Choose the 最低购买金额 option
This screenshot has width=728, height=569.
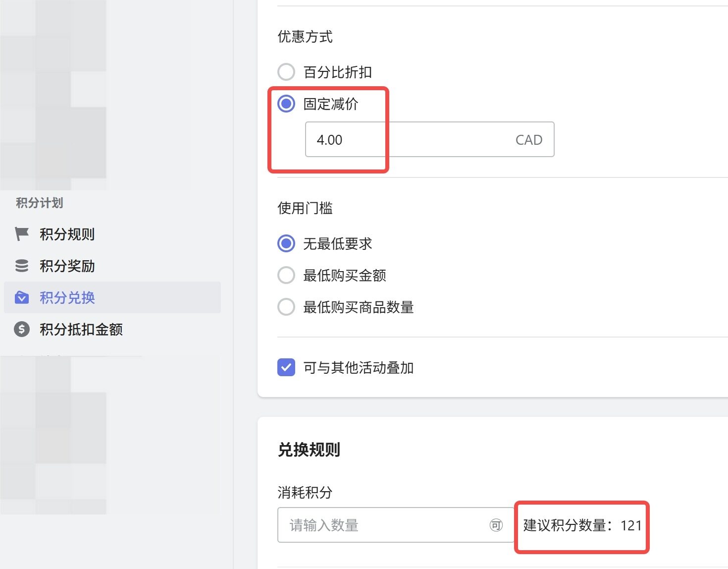tap(286, 275)
